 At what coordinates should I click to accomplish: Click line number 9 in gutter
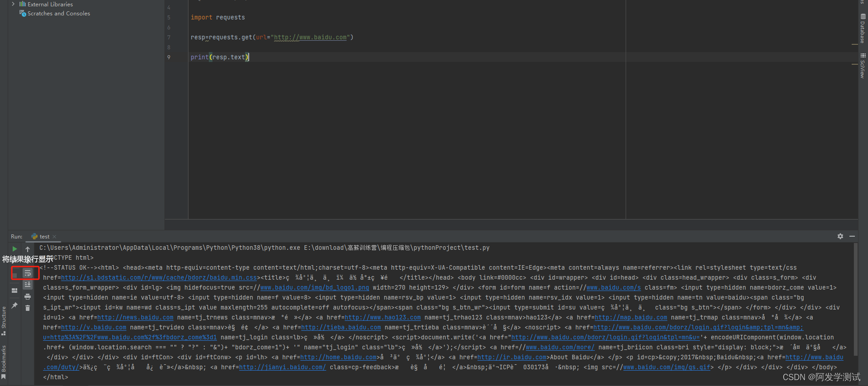(169, 57)
